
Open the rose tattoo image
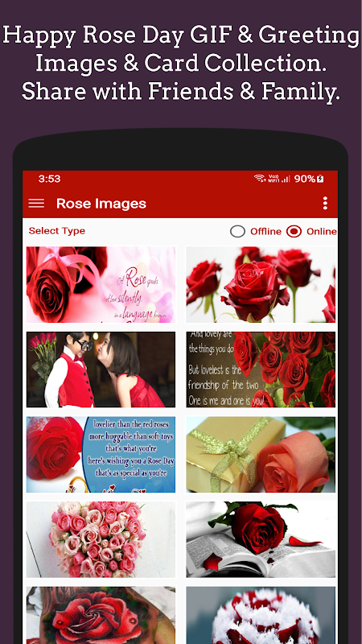[101, 615]
